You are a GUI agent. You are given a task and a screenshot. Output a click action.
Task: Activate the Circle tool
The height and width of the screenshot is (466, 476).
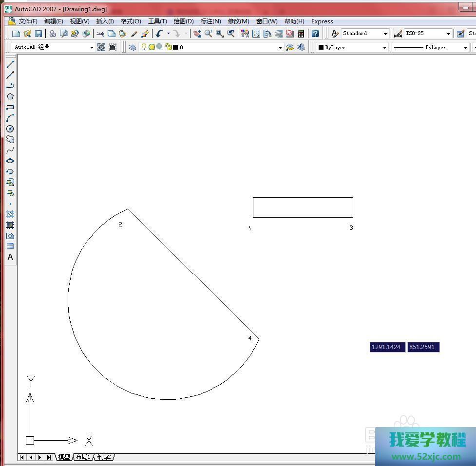(x=10, y=129)
